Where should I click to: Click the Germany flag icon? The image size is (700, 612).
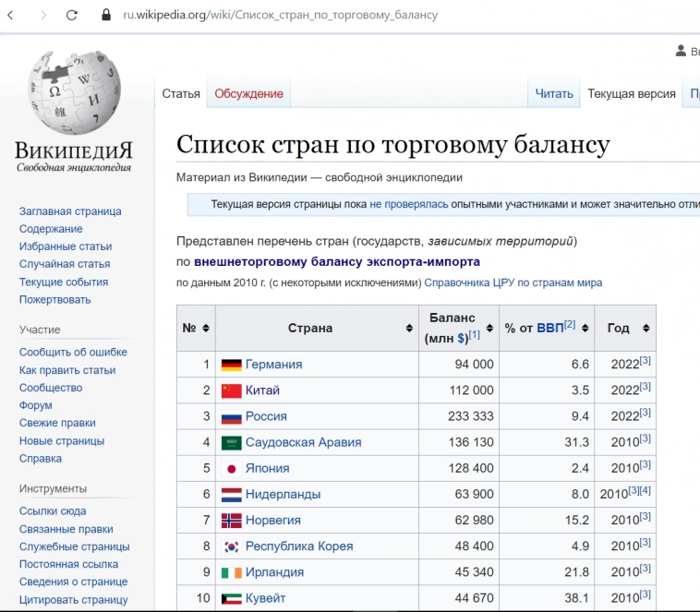pyautogui.click(x=231, y=365)
